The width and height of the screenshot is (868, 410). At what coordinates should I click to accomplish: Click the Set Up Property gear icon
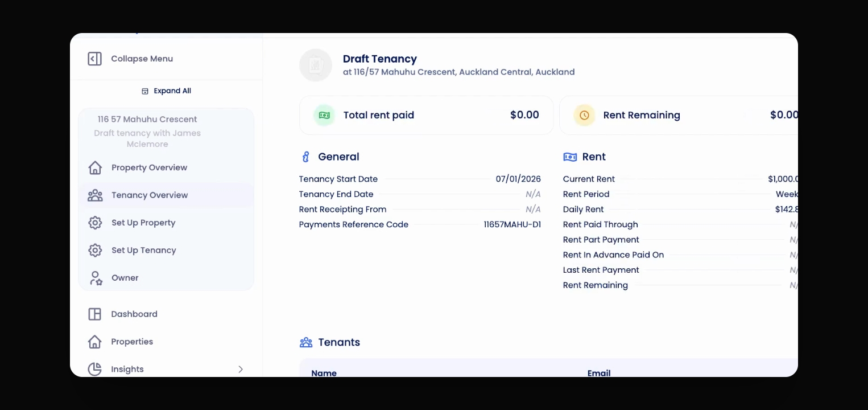pyautogui.click(x=95, y=223)
